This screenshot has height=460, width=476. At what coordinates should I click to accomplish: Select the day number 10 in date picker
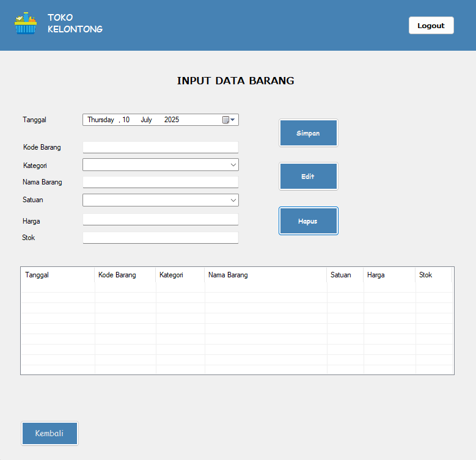(126, 120)
